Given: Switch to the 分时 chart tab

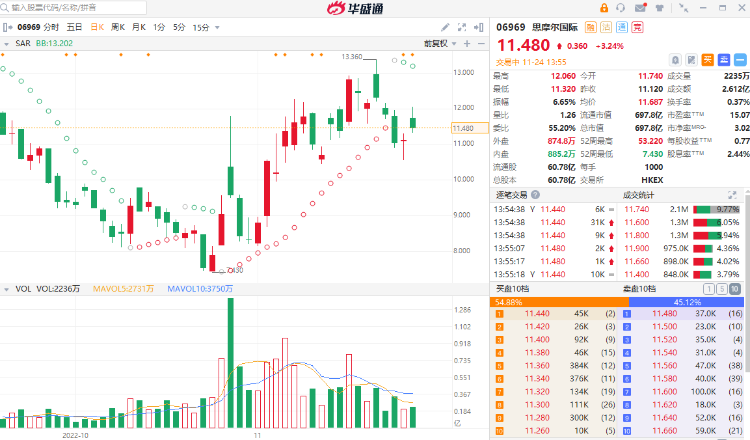Looking at the screenshot, I should click(51, 29).
